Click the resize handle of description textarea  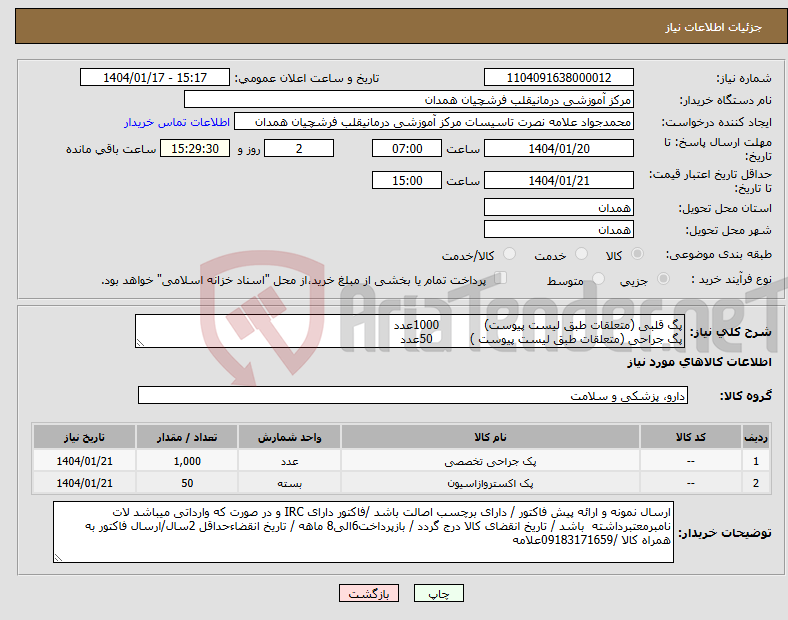[x=140, y=343]
